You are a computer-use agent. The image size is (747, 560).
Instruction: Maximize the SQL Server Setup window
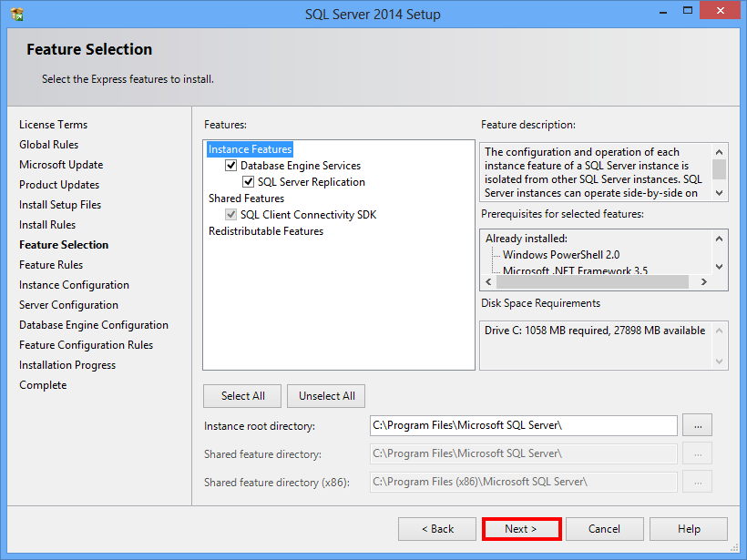click(688, 11)
